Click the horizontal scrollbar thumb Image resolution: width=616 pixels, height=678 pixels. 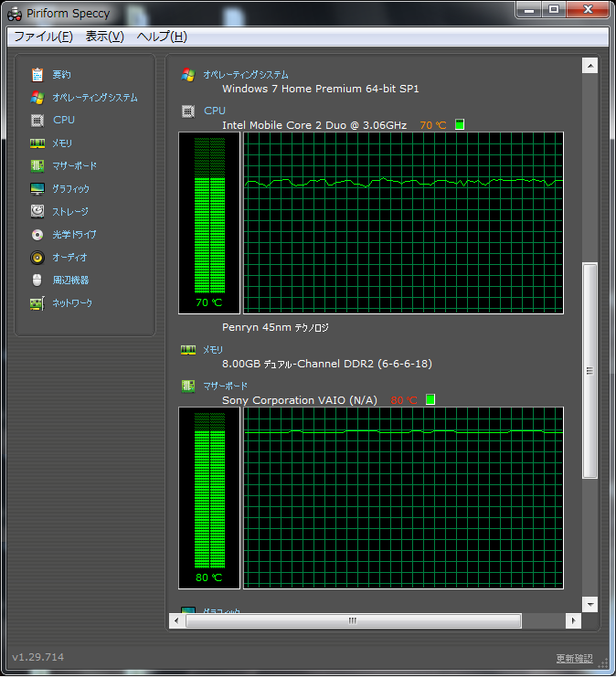[353, 621]
